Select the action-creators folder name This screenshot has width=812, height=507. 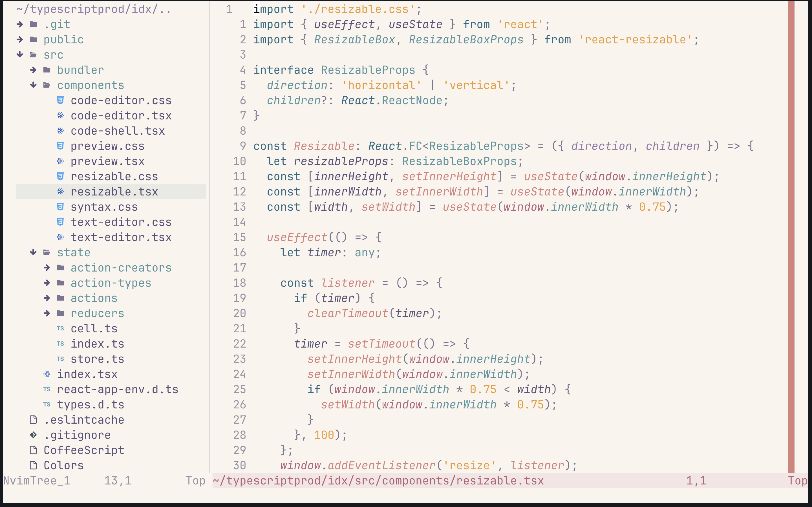121,268
